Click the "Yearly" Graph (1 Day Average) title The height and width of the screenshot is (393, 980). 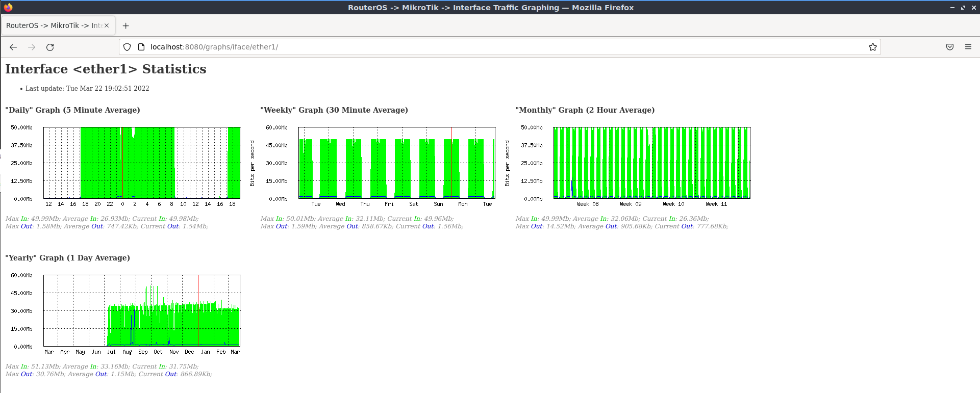(67, 258)
